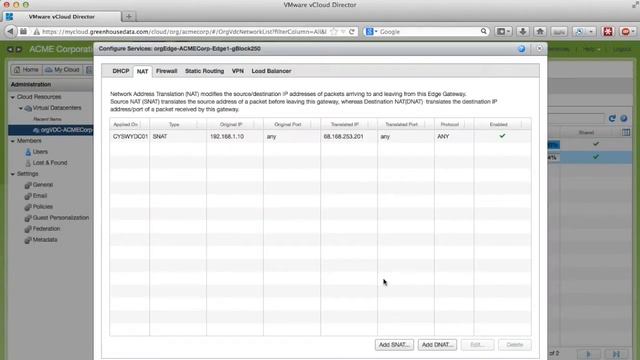Image resolution: width=640 pixels, height=360 pixels.
Task: Sort by the Applied On column header
Action: tap(129, 124)
